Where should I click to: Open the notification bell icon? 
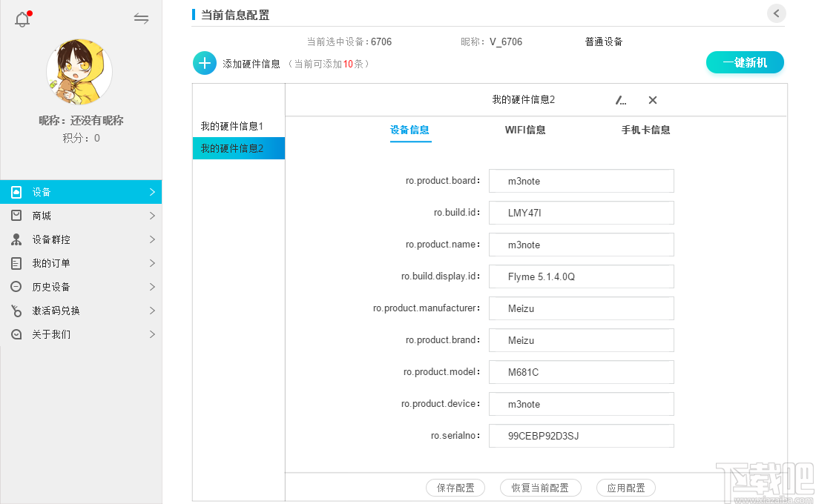coord(22,19)
